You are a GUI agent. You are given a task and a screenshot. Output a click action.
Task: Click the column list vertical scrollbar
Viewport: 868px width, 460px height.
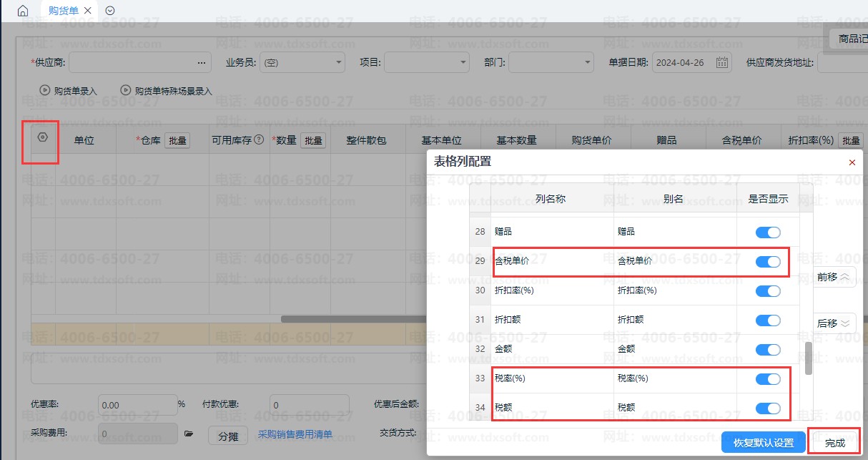[809, 358]
